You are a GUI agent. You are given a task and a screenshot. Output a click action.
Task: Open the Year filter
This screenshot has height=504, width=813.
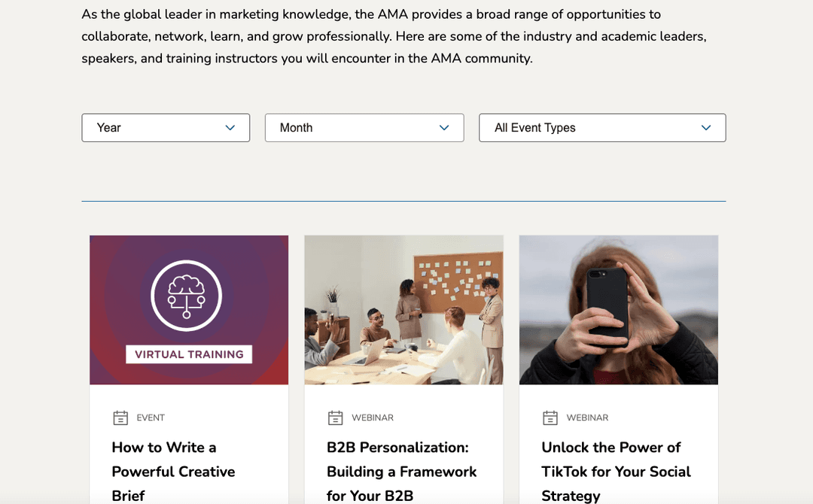tap(166, 128)
